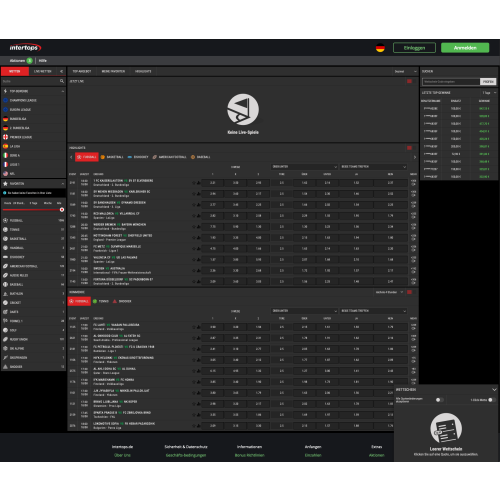Toggle accept all odds changes switch
500x500 pixels.
(440, 400)
